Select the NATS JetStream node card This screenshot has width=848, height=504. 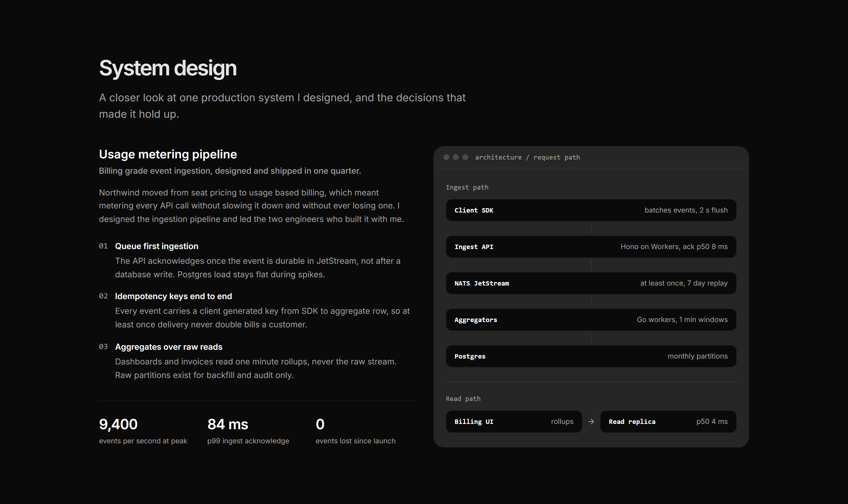pos(591,283)
